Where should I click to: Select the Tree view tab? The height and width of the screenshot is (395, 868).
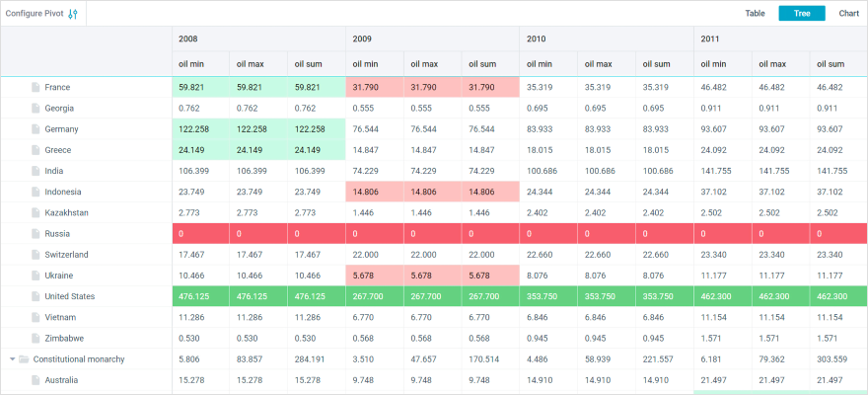click(801, 14)
